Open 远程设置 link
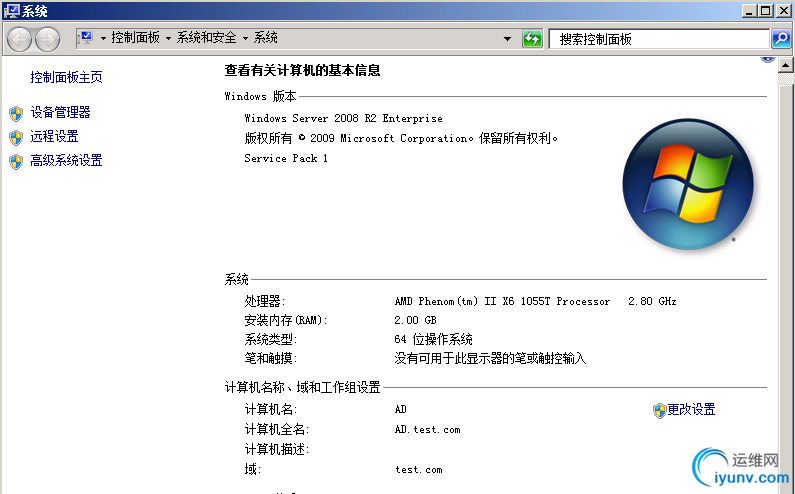Screen dimensions: 795x494 (x=54, y=136)
